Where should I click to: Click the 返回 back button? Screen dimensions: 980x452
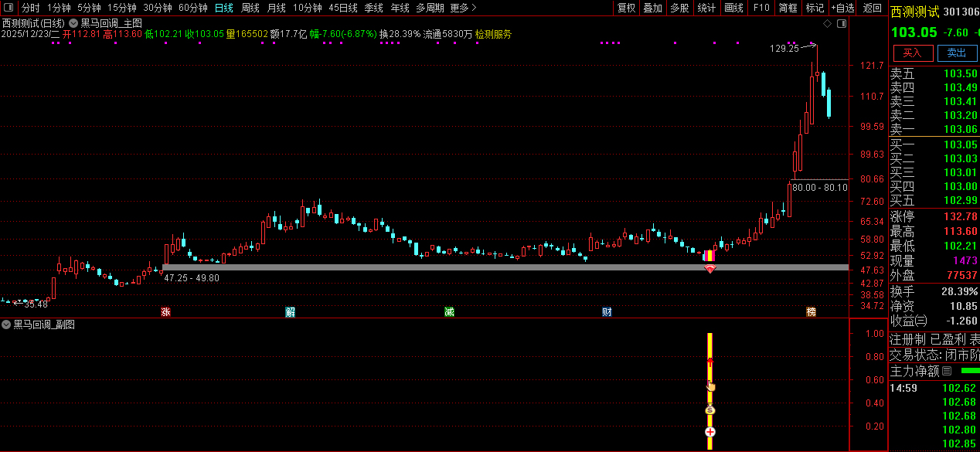[x=873, y=8]
